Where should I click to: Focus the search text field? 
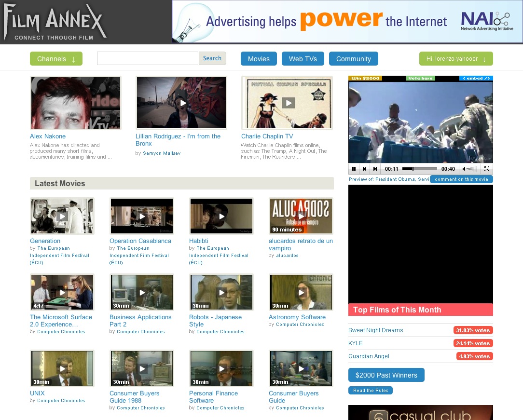[148, 58]
